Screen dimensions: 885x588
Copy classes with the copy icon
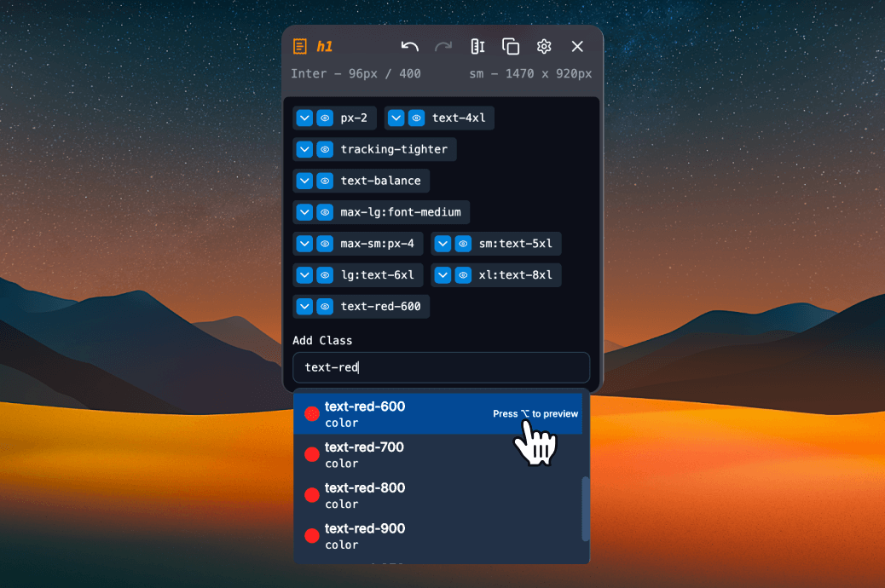click(x=511, y=46)
